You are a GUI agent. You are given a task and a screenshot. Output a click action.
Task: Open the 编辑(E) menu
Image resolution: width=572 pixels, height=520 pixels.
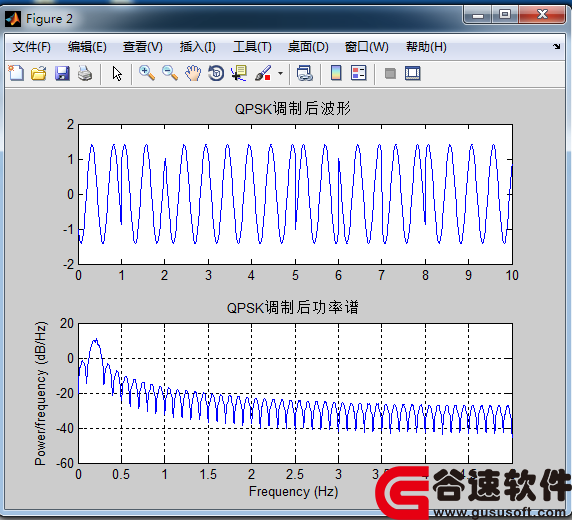pyautogui.click(x=87, y=47)
